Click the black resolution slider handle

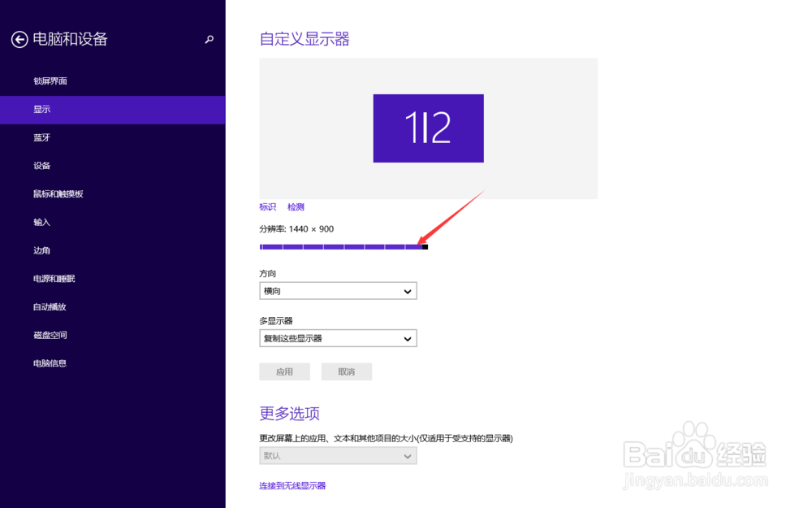pos(425,247)
